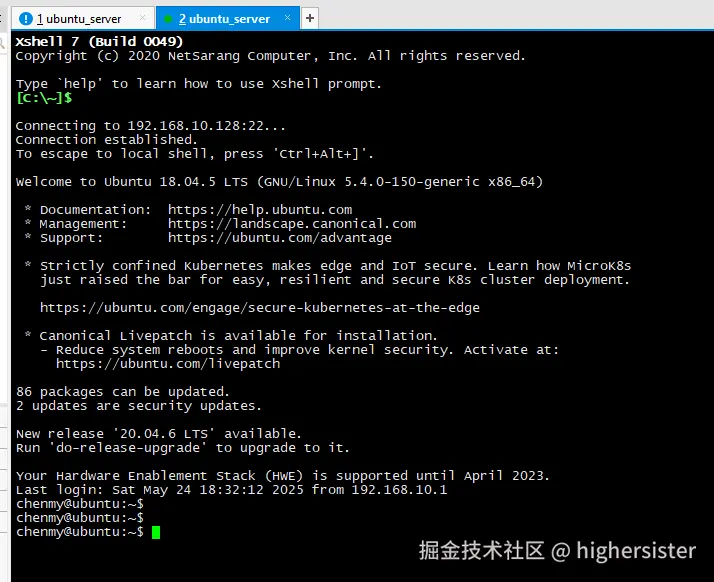The height and width of the screenshot is (582, 714).
Task: Click the blue alert icon on first tab
Action: click(26, 19)
